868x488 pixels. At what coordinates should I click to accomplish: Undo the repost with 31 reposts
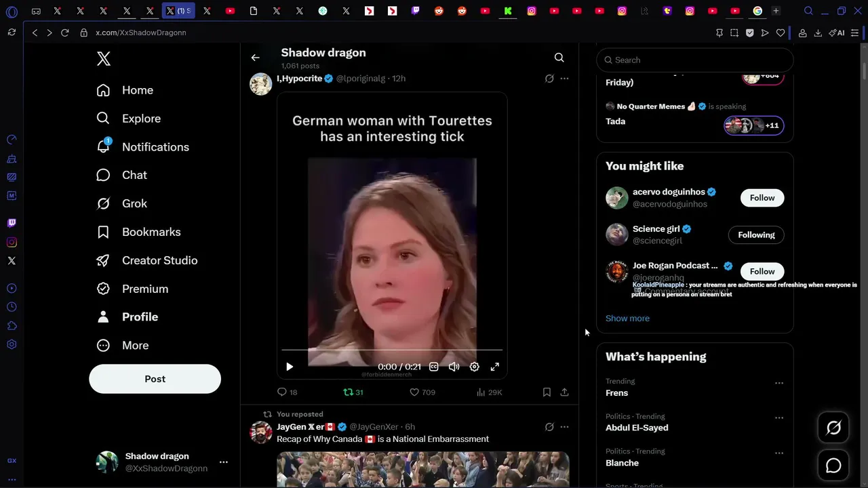coord(353,392)
